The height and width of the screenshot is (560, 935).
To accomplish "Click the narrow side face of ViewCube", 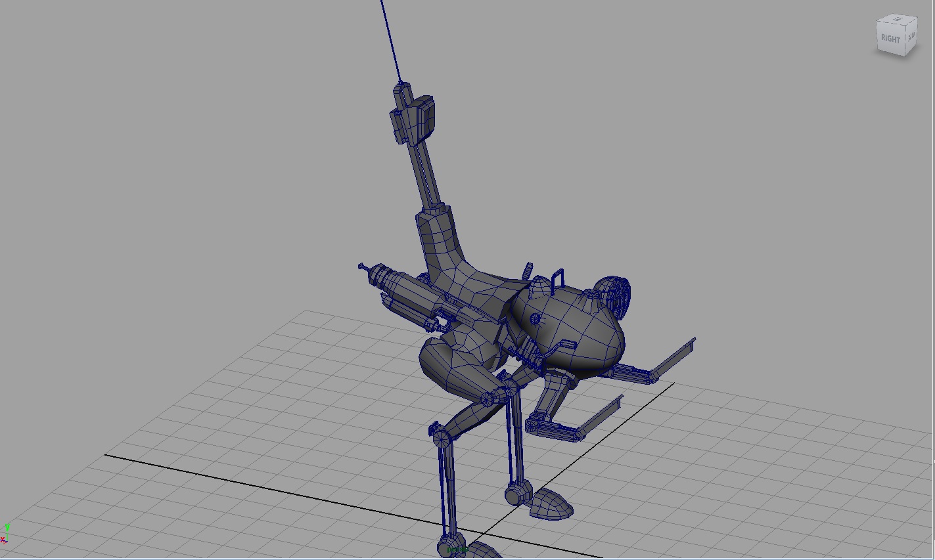I will tap(911, 38).
